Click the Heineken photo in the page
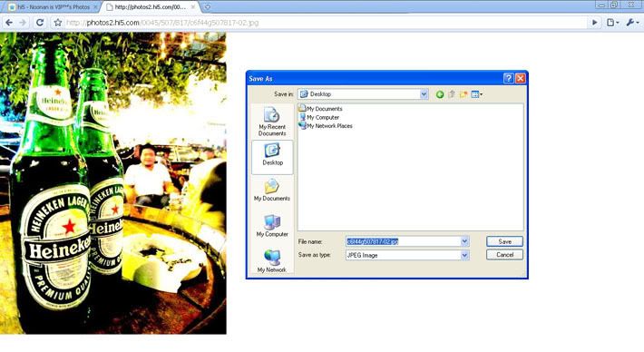 coord(113,183)
